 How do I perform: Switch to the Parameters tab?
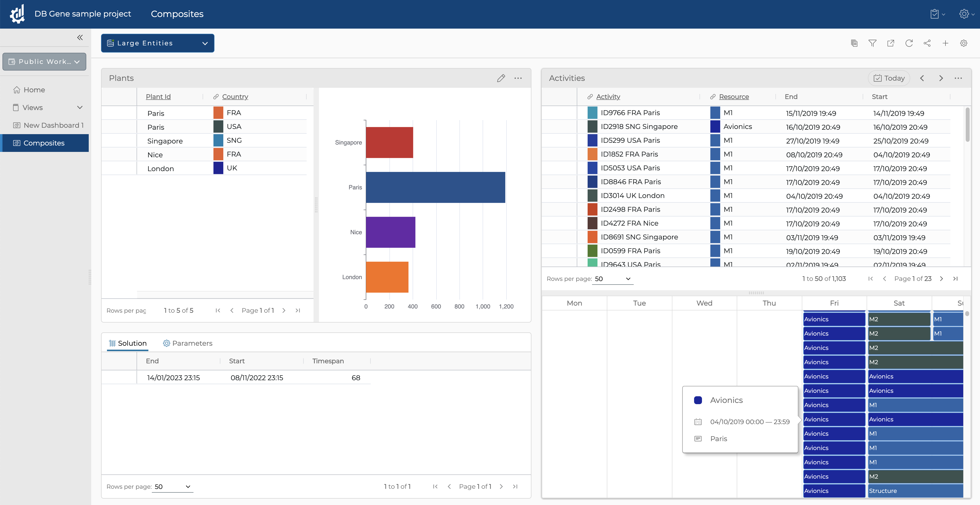[188, 343]
